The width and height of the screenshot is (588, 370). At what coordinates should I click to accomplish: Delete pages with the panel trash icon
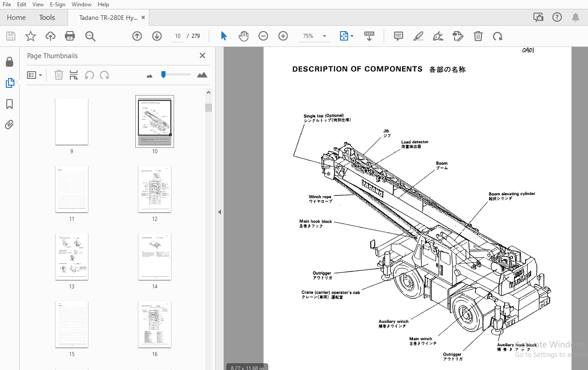point(59,75)
